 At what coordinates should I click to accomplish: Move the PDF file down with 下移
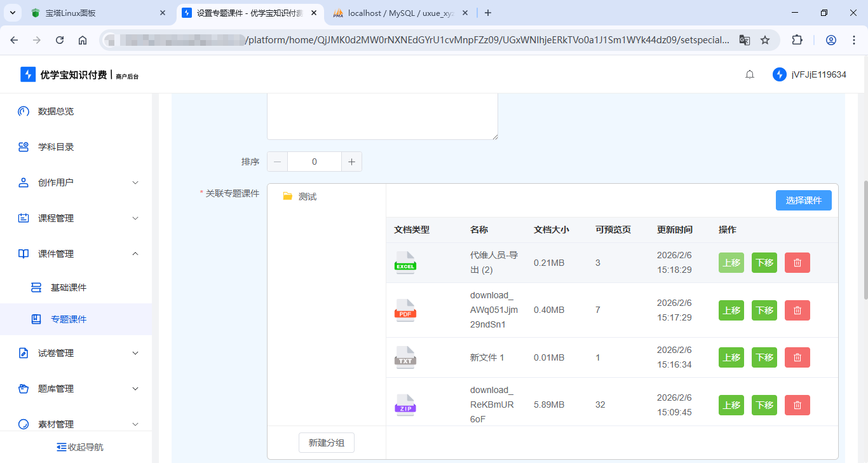[x=764, y=310]
